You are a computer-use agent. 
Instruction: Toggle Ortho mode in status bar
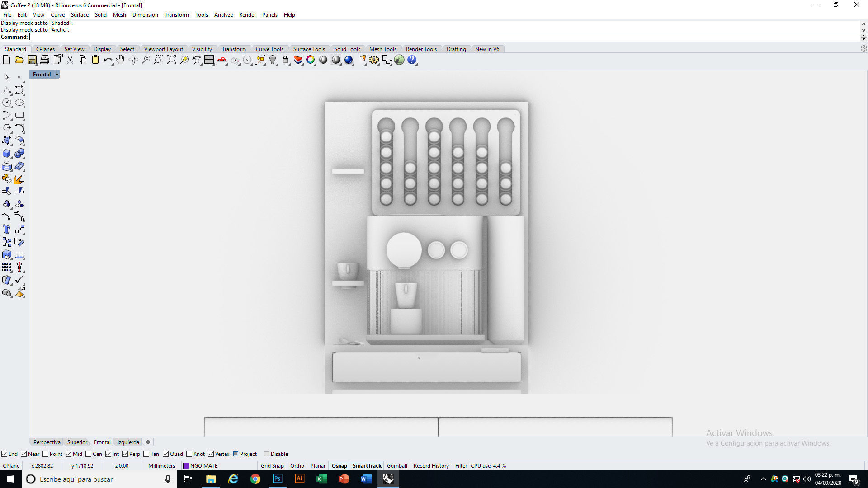(297, 466)
